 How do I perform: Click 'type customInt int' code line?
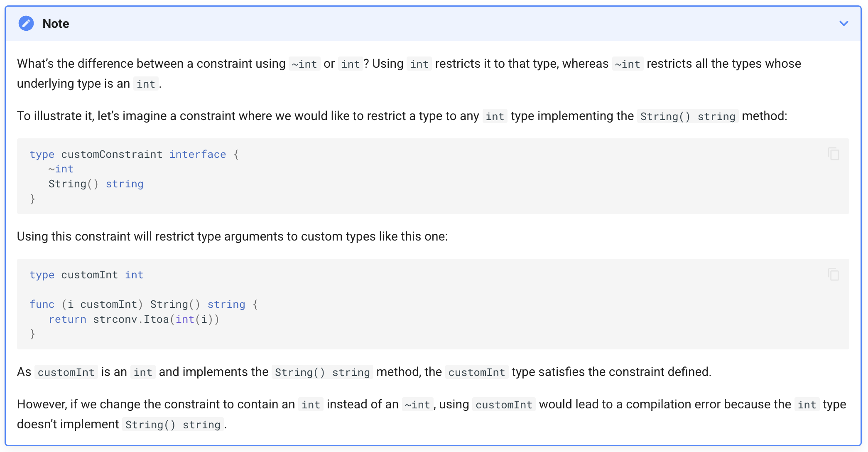[86, 275]
